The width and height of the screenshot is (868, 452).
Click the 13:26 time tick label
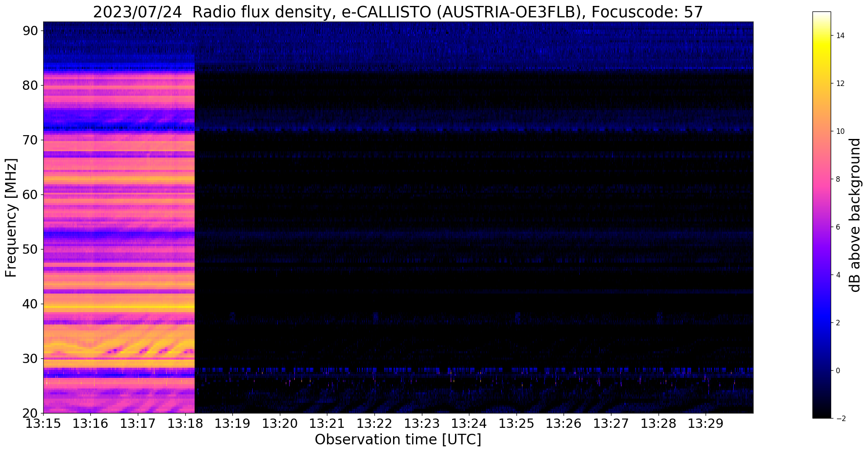(564, 424)
